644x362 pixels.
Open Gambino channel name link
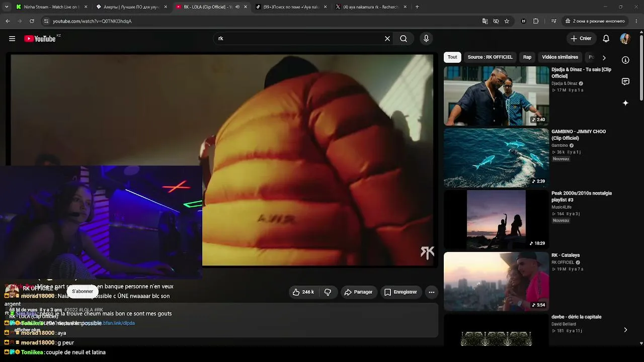[559, 145]
